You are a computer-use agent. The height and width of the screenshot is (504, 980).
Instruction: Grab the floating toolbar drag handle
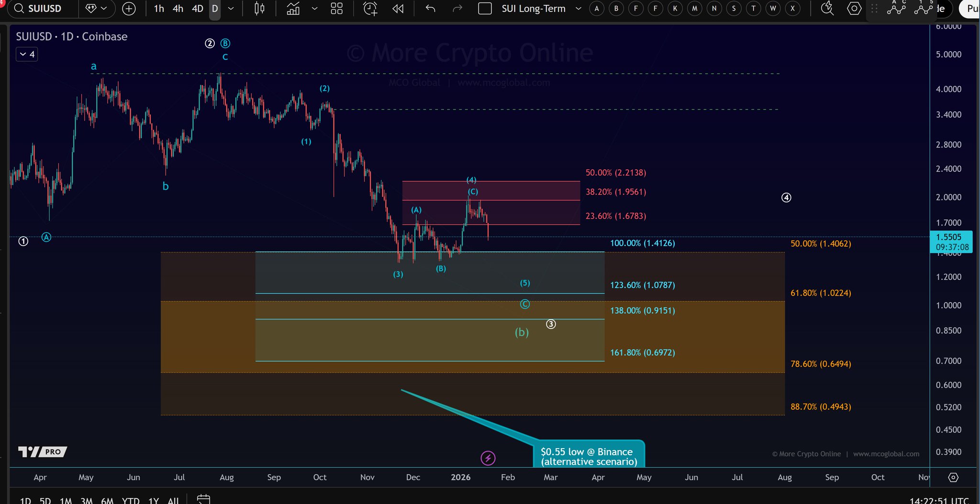[x=874, y=9]
